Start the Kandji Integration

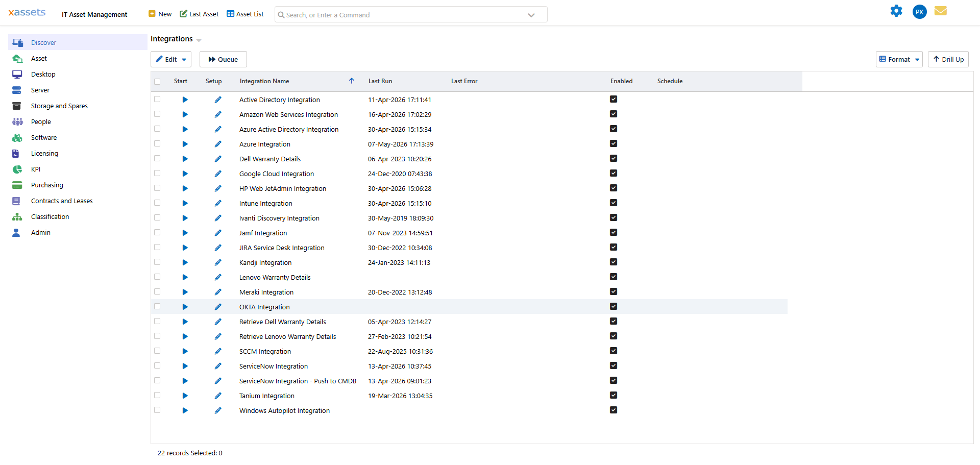(185, 262)
